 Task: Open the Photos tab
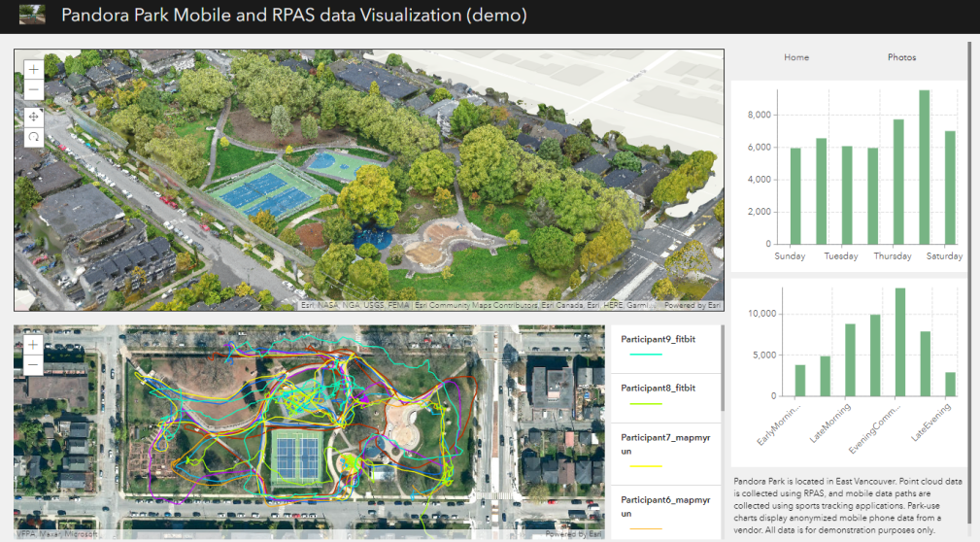tap(901, 57)
